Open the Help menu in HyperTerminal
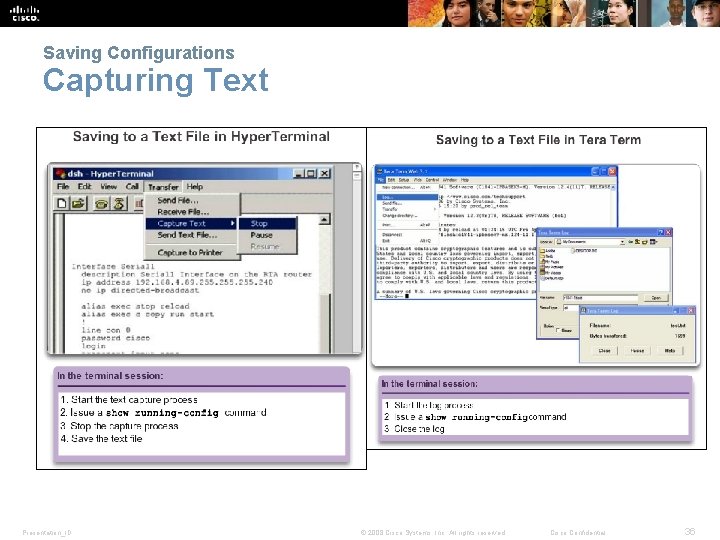The height and width of the screenshot is (540, 720). pyautogui.click(x=195, y=186)
